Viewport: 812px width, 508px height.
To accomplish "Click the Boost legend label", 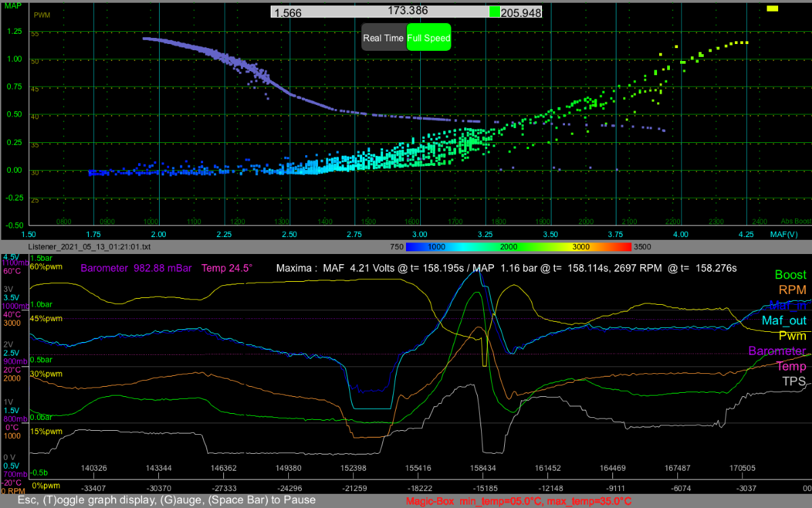I will tap(790, 276).
